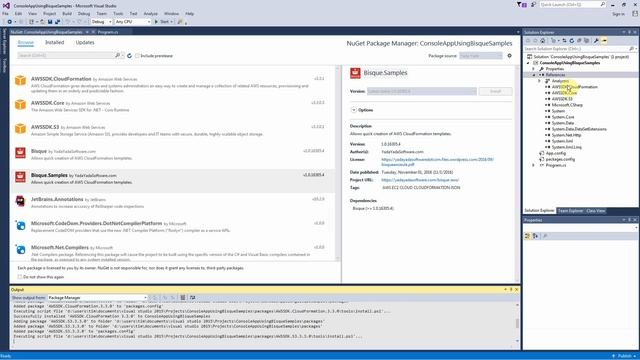Select the AWSSDK.S3 package row

pos(172,131)
